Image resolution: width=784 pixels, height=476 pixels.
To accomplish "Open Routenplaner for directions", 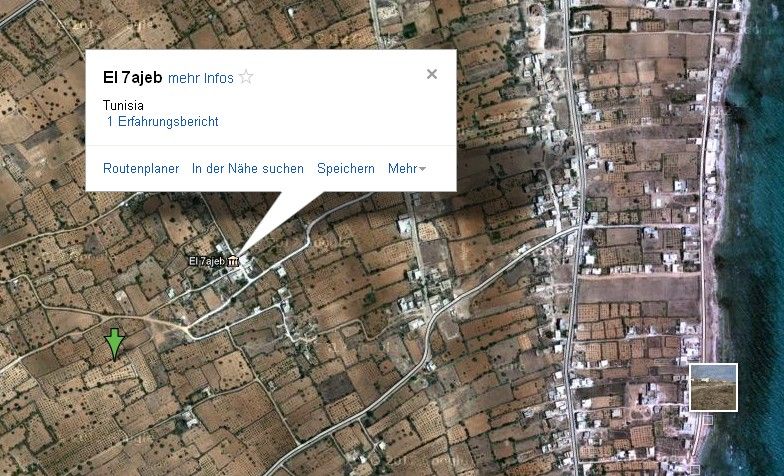I will pos(141,168).
